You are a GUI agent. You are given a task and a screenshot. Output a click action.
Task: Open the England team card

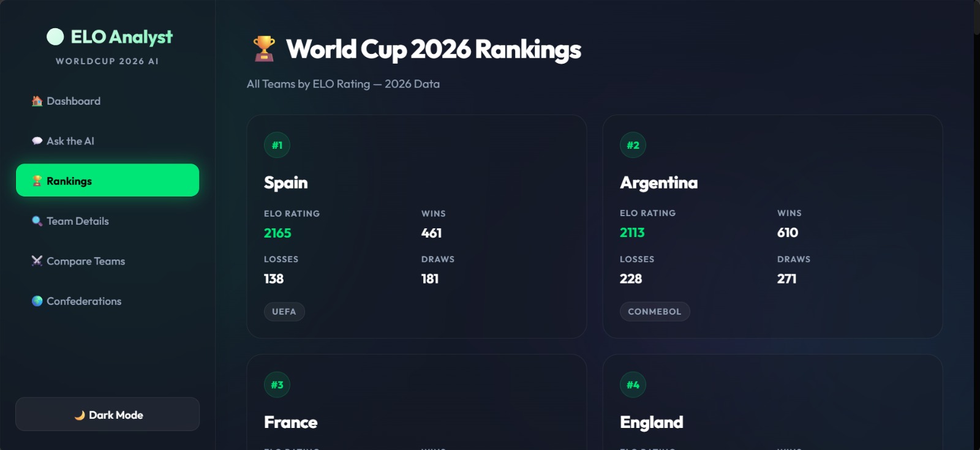coord(772,402)
